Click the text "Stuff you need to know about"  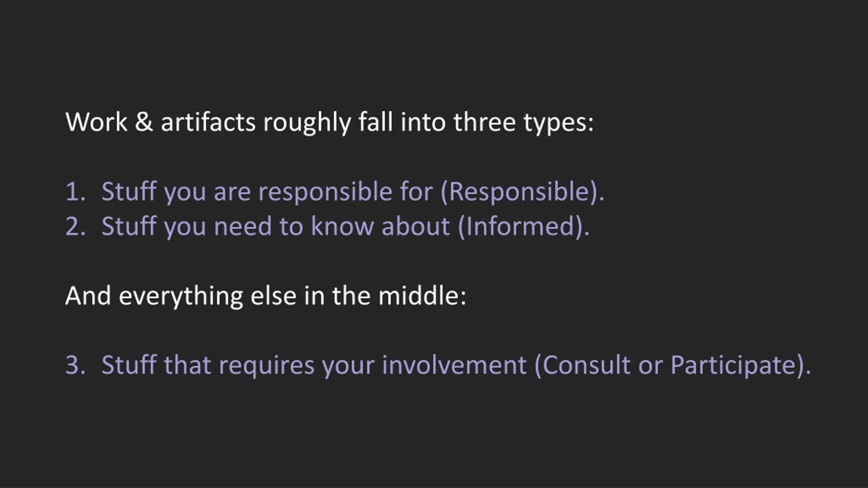[x=276, y=227]
